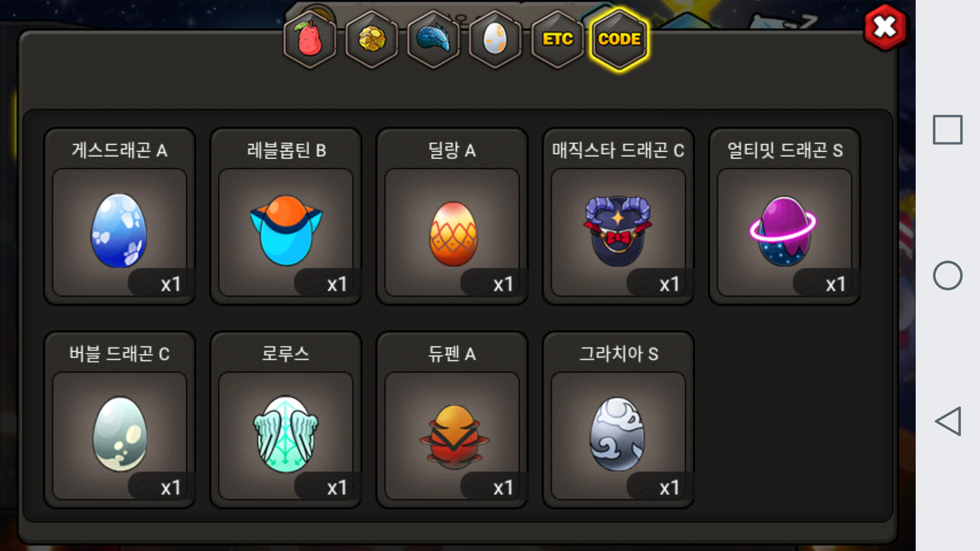Image resolution: width=980 pixels, height=551 pixels.
Task: Select the 버블 드래곤 C pale egg
Action: click(120, 420)
